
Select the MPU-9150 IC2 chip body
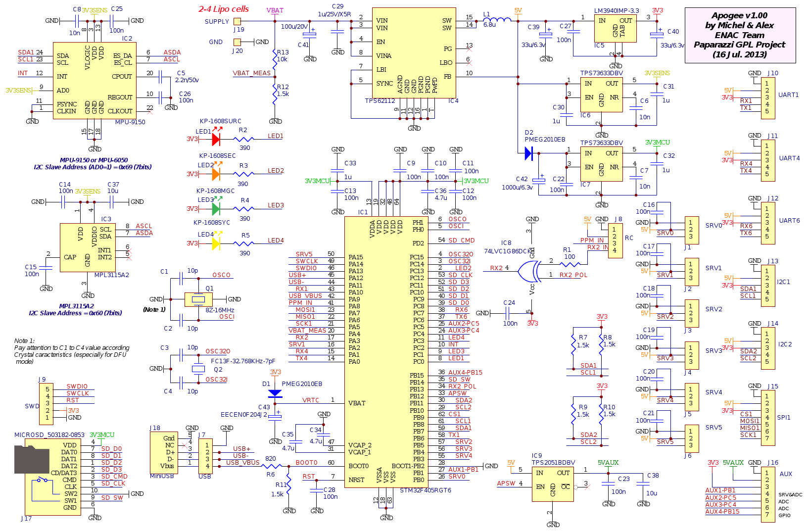pos(94,80)
